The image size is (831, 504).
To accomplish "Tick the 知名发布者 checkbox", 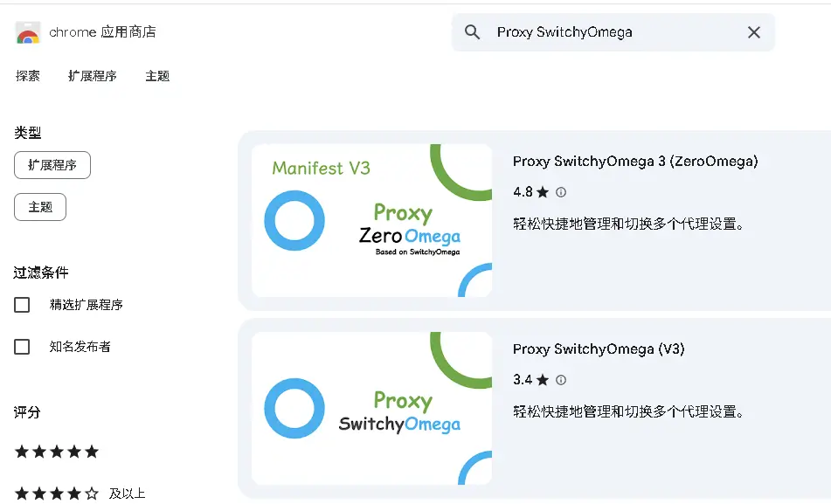I will (x=23, y=347).
